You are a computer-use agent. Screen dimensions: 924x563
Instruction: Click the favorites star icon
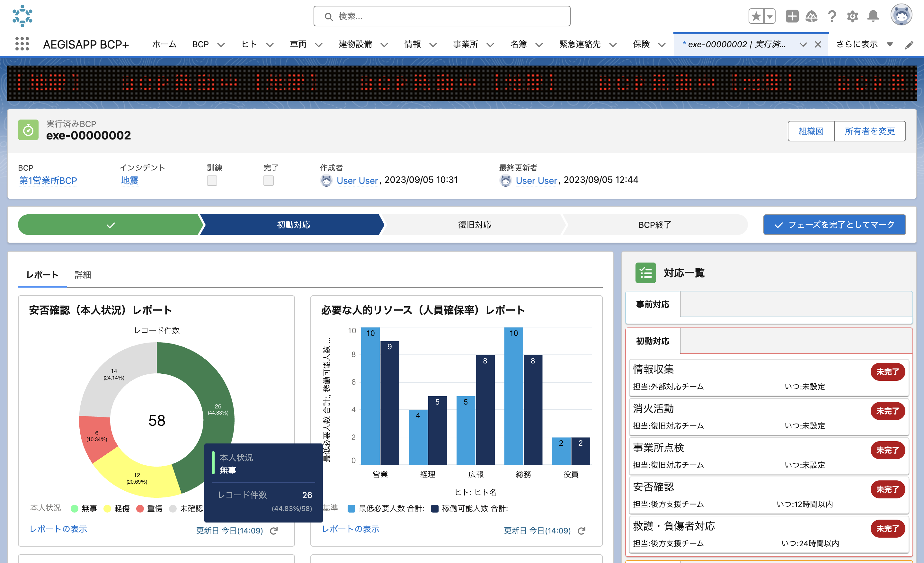[756, 16]
